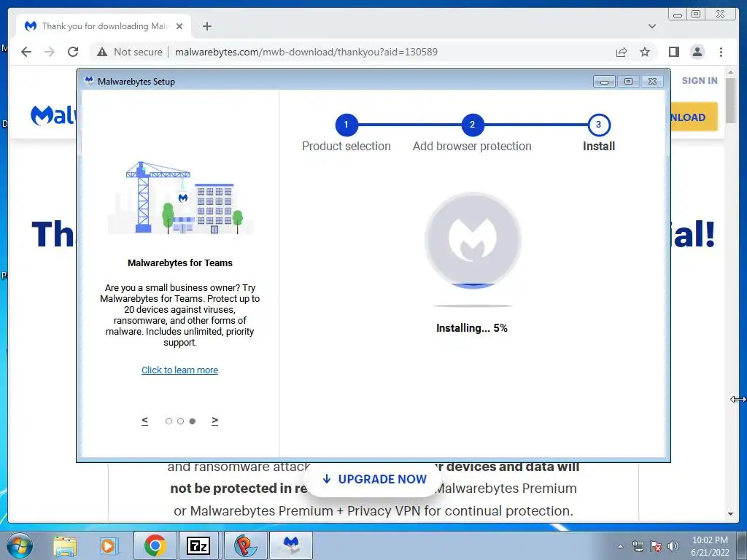The image size is (747, 560).
Task: Open the red P taskbar application
Action: click(x=245, y=545)
